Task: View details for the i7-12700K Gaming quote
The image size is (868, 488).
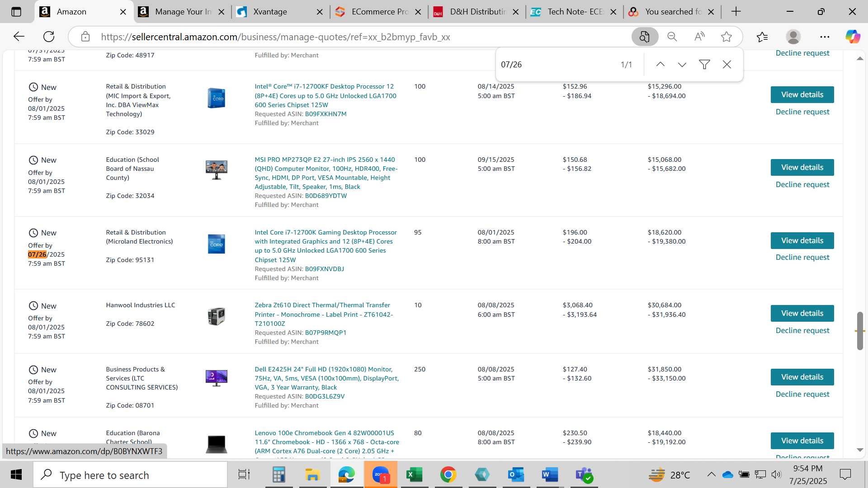Action: coord(802,240)
